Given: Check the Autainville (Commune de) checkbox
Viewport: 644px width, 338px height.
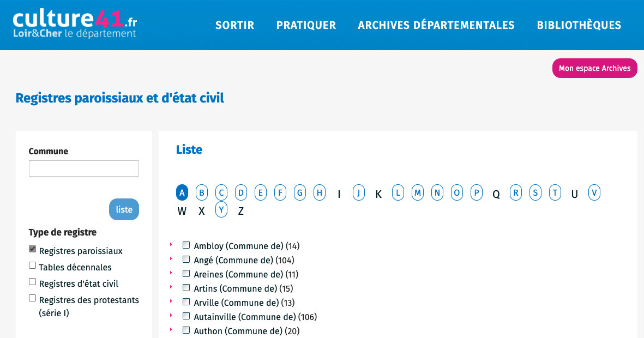Looking at the screenshot, I should pos(186,316).
